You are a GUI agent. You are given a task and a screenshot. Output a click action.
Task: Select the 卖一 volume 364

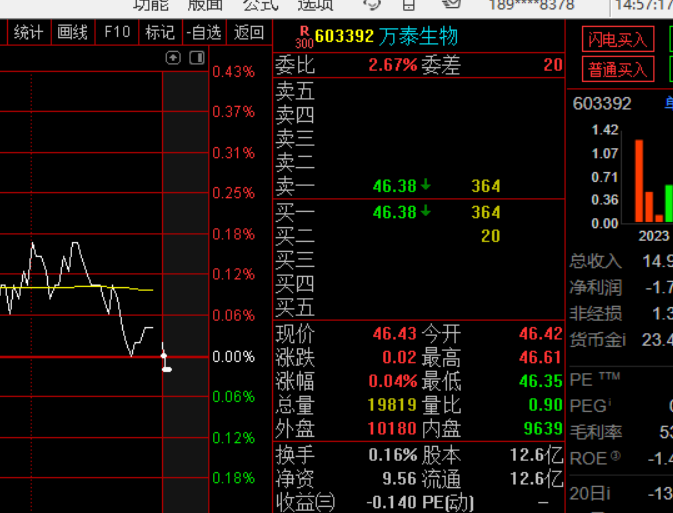(x=486, y=186)
